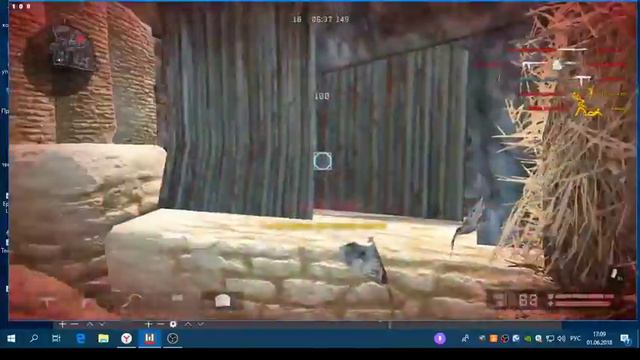
Task: Click the magnifier tray icon
Action: click(539, 338)
